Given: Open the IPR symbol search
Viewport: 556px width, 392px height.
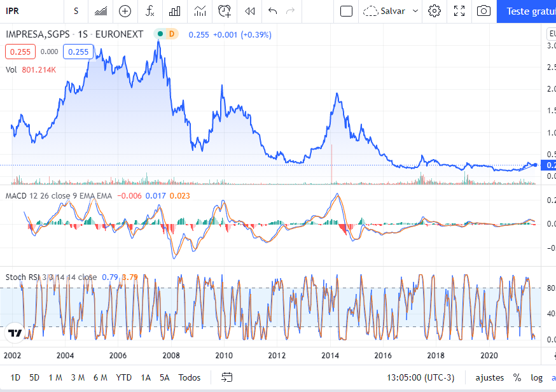Looking at the screenshot, I should pyautogui.click(x=13, y=11).
